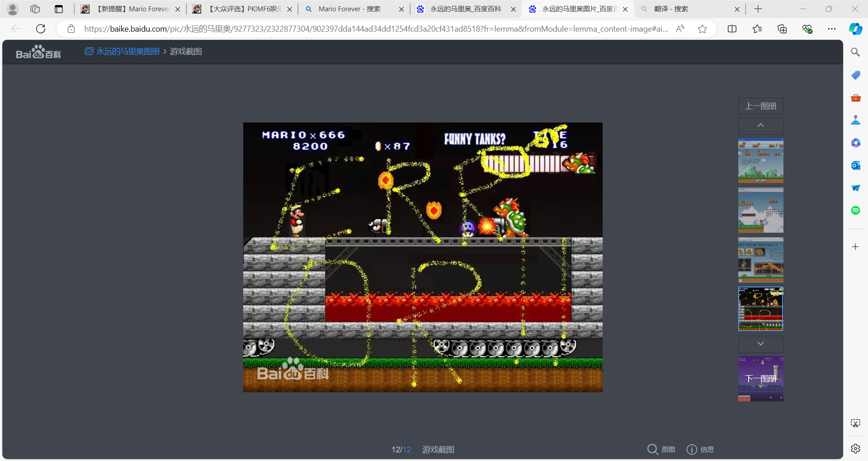Click the 游戏截图 breadcrumb text
The image size is (868, 461).
pos(186,52)
